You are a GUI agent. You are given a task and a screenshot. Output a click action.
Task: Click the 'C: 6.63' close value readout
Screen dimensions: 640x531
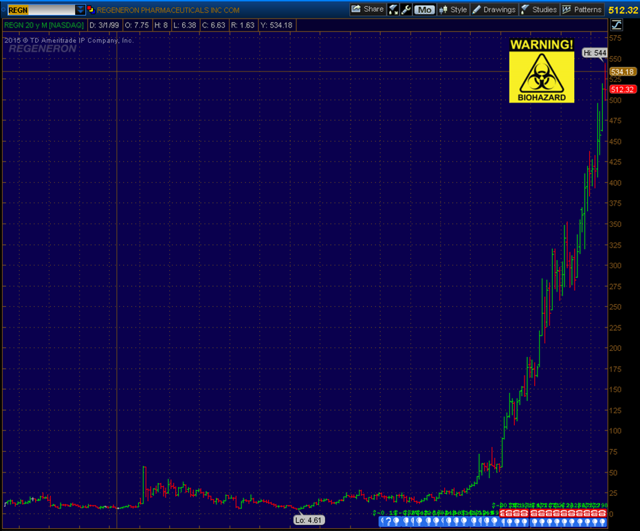213,25
